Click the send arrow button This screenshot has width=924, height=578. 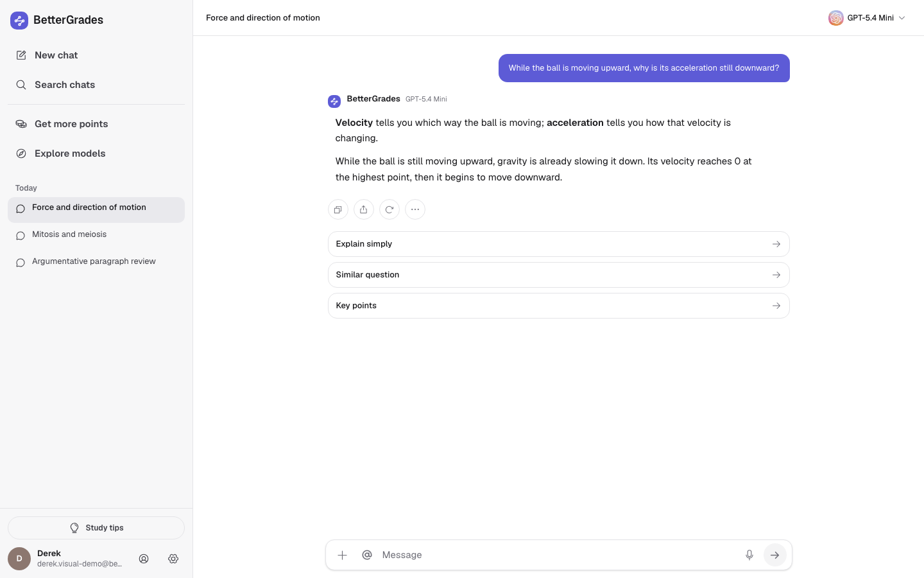click(775, 555)
